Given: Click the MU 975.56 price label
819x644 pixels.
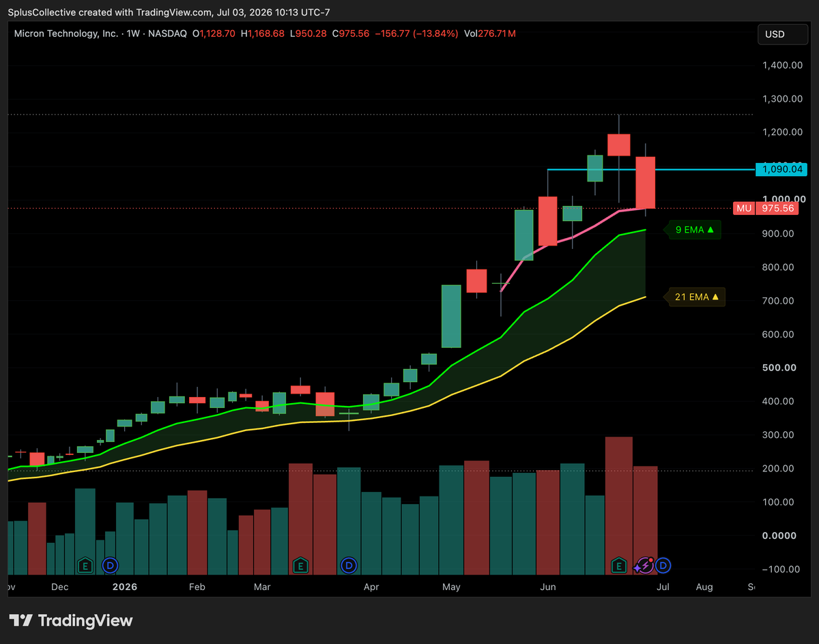Looking at the screenshot, I should 766,209.
